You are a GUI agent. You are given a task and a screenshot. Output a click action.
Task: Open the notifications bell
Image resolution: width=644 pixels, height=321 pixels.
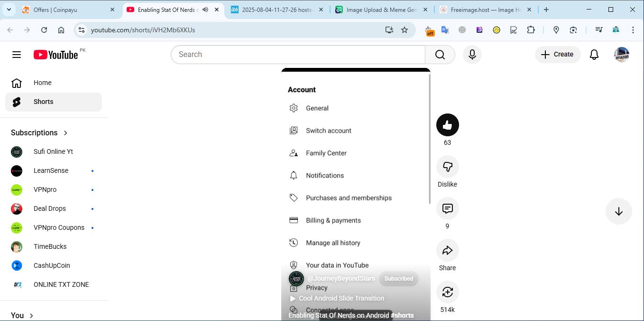pyautogui.click(x=594, y=55)
